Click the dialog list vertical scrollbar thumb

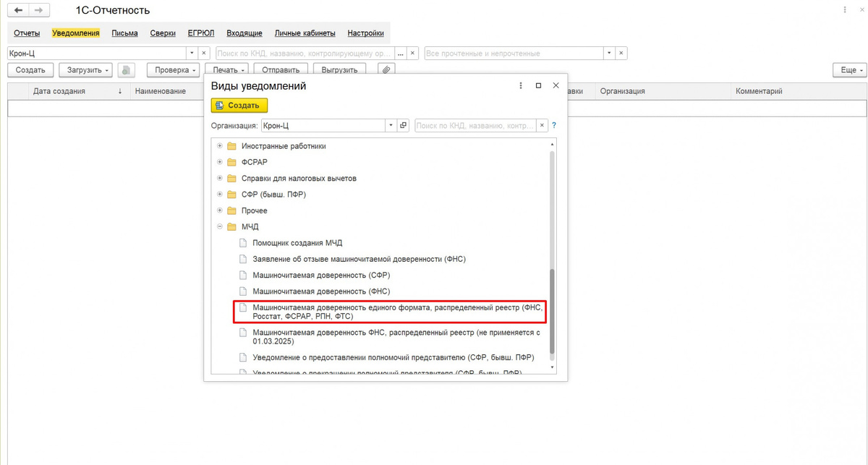pyautogui.click(x=553, y=311)
